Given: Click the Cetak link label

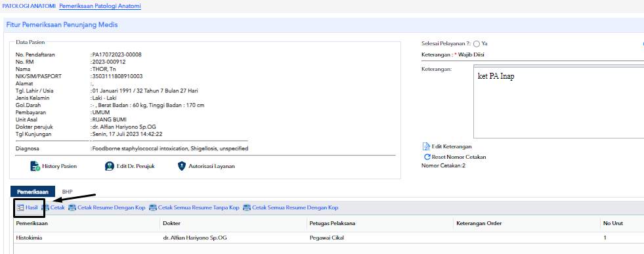Looking at the screenshot, I should 58,207.
